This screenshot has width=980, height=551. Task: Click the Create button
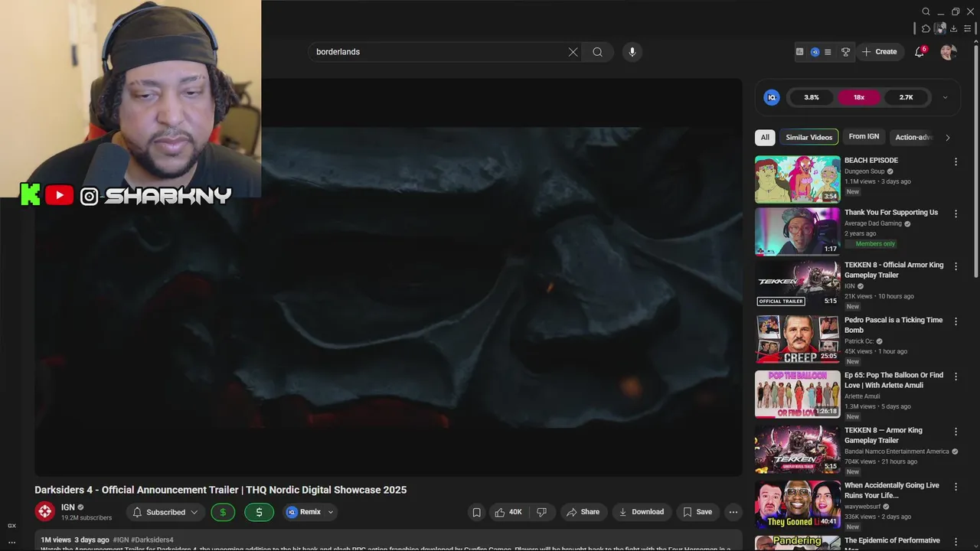[x=879, y=52]
